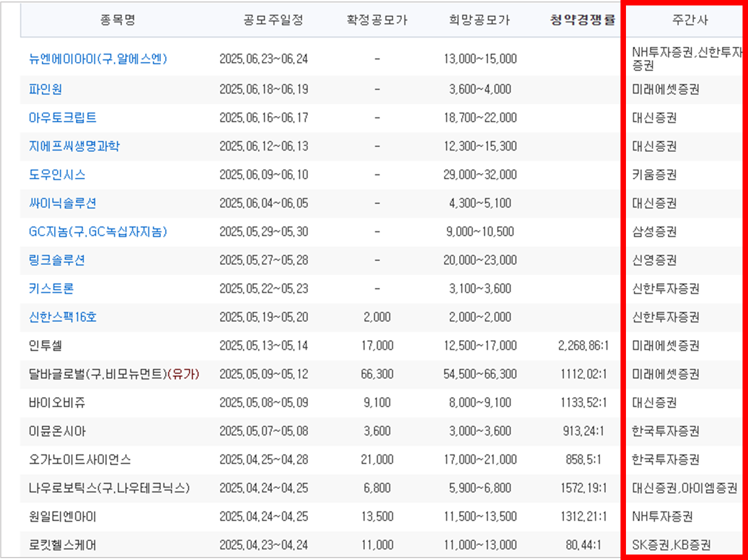Click the competition ratio 80.44:1

(x=583, y=545)
